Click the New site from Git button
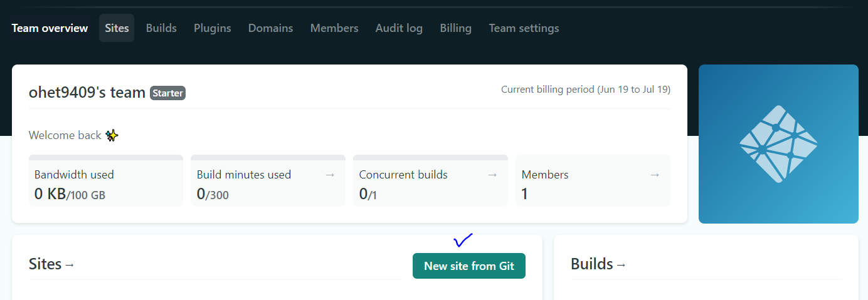Image resolution: width=868 pixels, height=300 pixels. click(x=469, y=266)
